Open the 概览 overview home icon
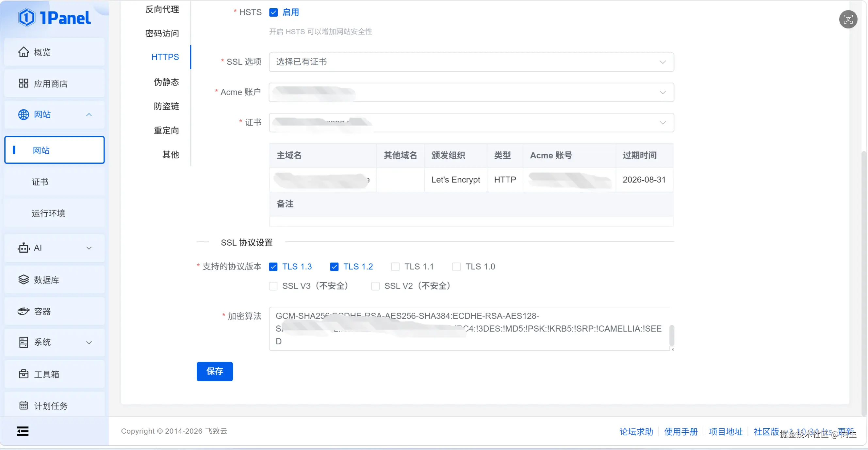This screenshot has height=450, width=868. pyautogui.click(x=23, y=52)
